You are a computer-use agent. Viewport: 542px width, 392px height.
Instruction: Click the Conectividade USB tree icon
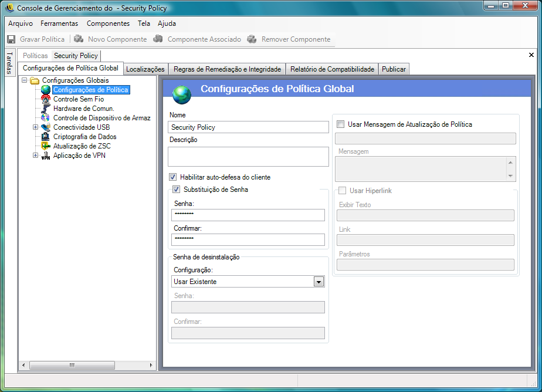46,127
